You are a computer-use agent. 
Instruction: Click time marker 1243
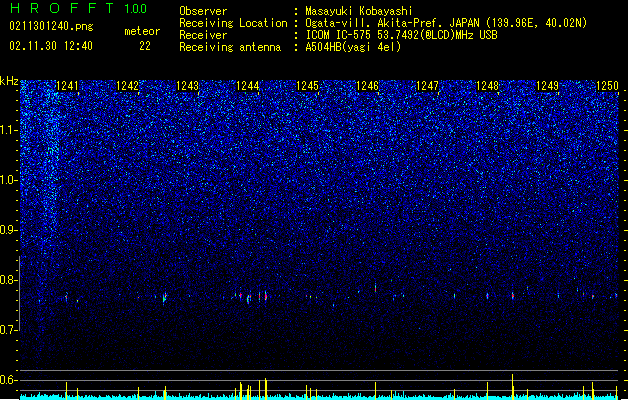pos(187,86)
